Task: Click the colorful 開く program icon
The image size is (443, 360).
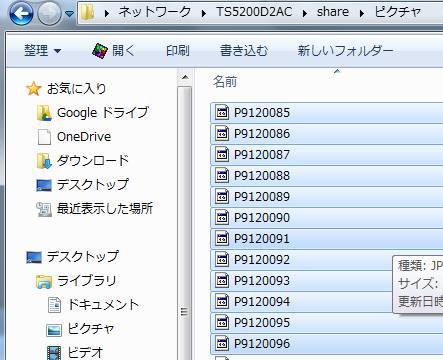Action: click(x=100, y=51)
